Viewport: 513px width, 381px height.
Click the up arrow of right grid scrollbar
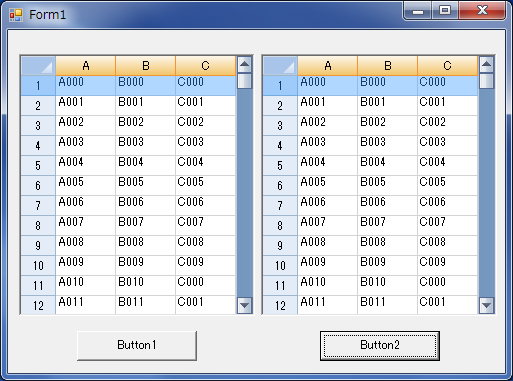click(487, 64)
